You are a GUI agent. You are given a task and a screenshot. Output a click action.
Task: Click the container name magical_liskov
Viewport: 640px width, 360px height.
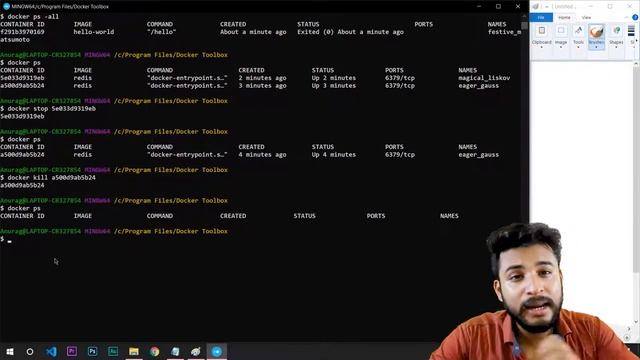(484, 78)
